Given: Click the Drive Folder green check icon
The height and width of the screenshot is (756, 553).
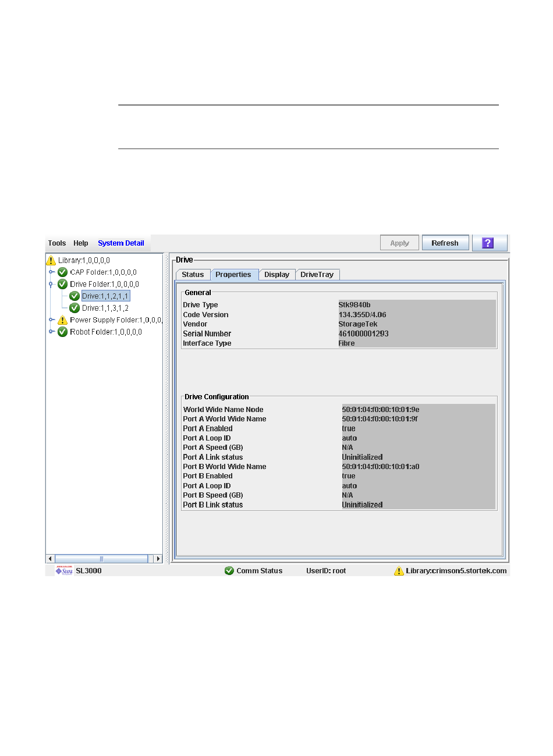Looking at the screenshot, I should point(63,284).
